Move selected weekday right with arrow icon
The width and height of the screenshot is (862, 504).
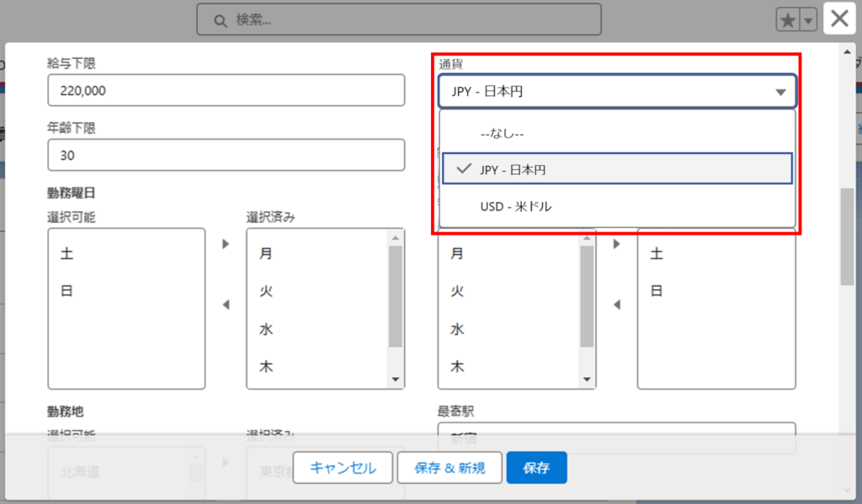coord(226,244)
